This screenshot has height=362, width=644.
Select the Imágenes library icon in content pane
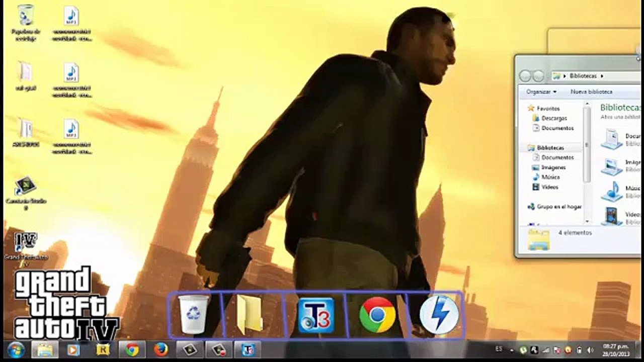tap(612, 166)
